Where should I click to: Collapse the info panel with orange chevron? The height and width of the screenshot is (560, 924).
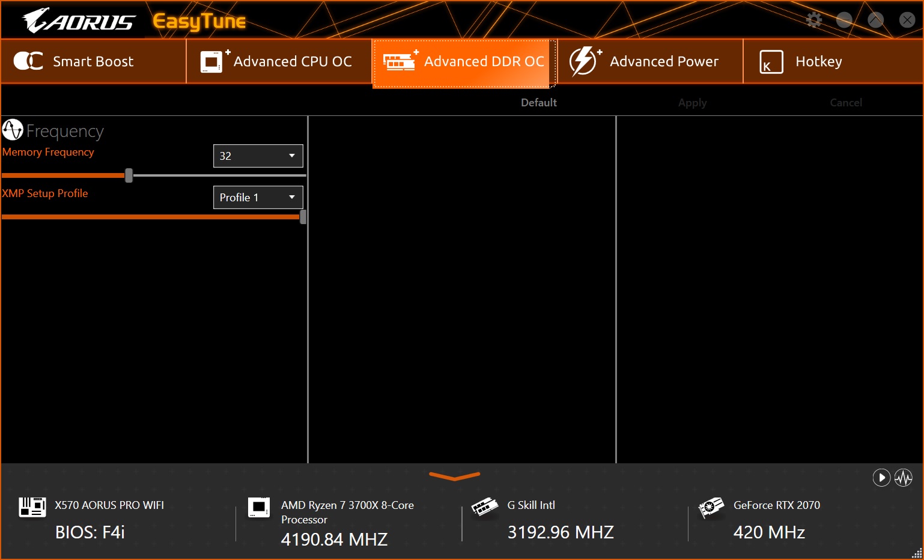pyautogui.click(x=455, y=476)
